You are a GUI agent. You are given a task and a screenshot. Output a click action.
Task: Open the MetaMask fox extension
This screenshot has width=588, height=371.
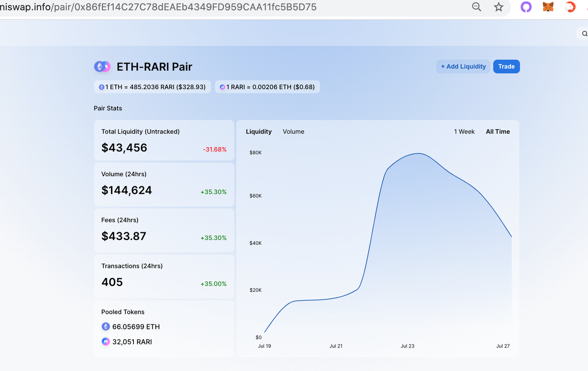point(548,7)
